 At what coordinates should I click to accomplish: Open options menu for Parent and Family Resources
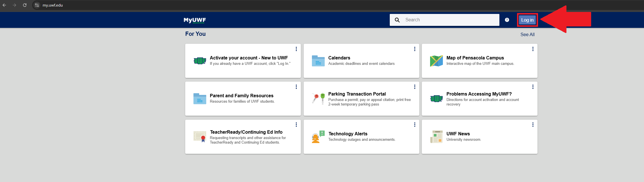point(296,87)
